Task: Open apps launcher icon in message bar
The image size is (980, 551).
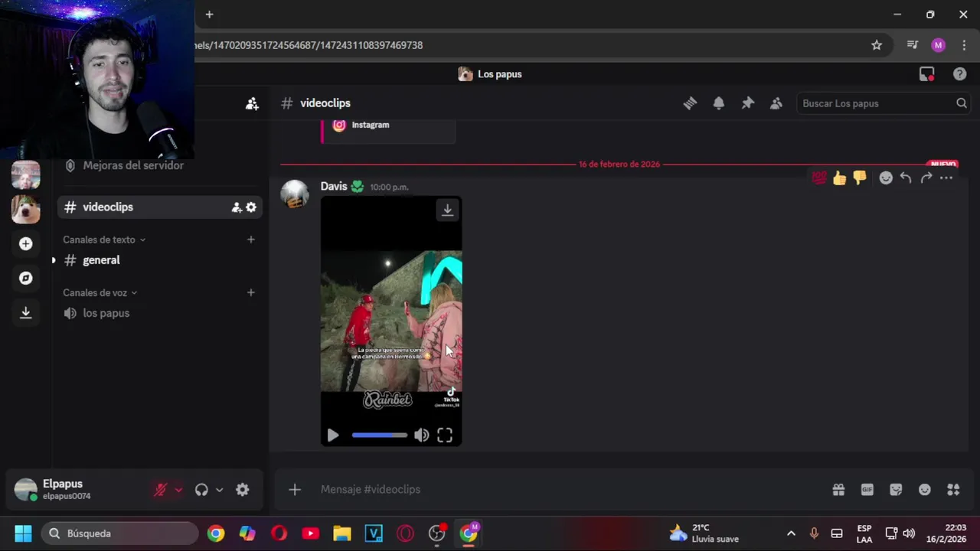Action: point(953,490)
